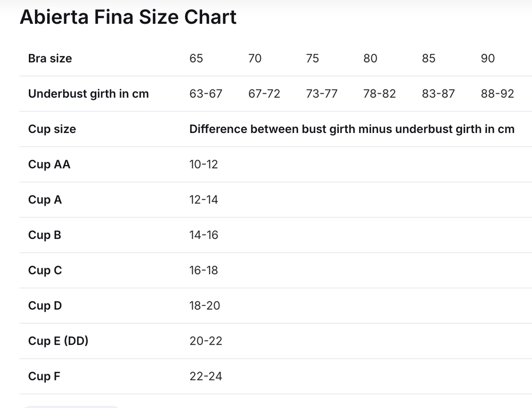Click the 12-14 value for Cup A
This screenshot has width=532, height=408.
click(203, 200)
